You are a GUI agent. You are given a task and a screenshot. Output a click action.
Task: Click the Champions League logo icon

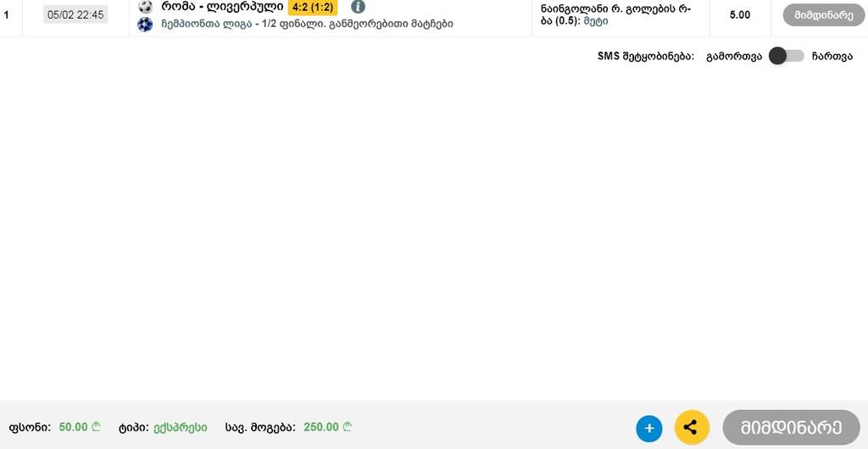[x=145, y=25]
